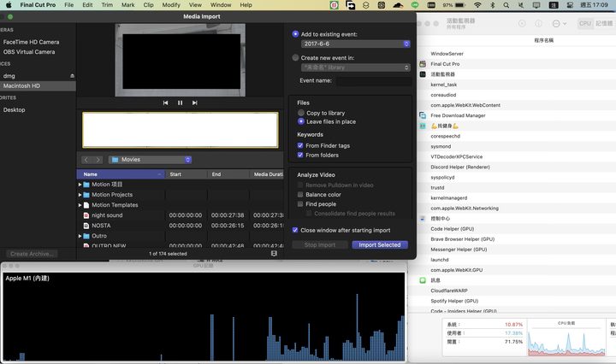Expand the Motion Templates folder
616x364 pixels.
[x=80, y=205]
